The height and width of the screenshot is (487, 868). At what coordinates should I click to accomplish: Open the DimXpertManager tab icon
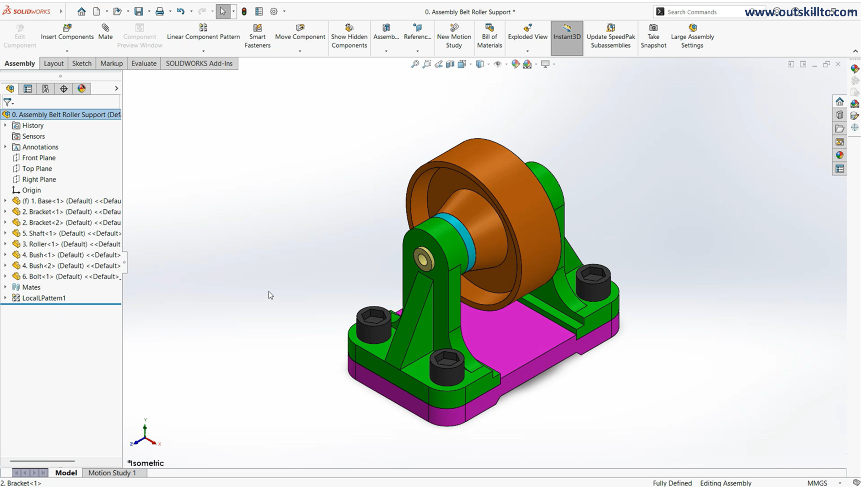point(63,89)
